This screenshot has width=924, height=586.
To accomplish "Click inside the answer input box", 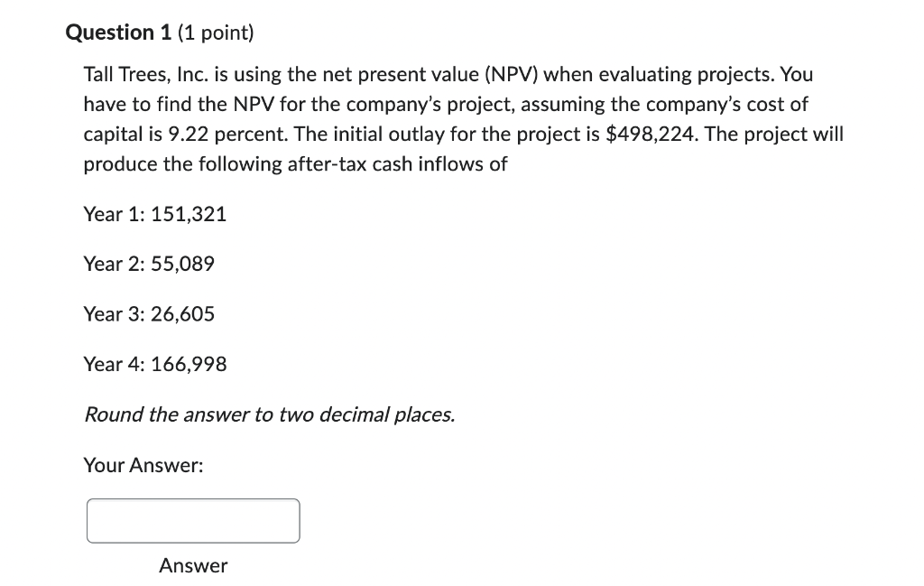I will tap(192, 520).
